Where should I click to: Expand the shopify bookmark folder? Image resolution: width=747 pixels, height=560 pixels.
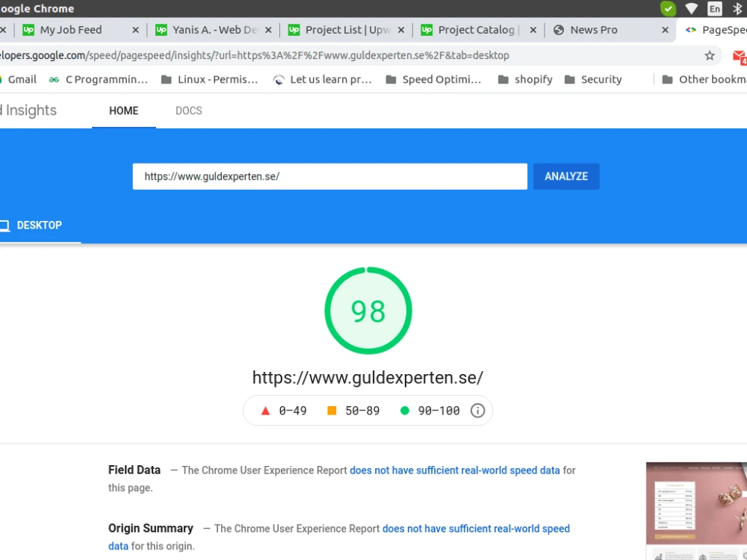525,80
